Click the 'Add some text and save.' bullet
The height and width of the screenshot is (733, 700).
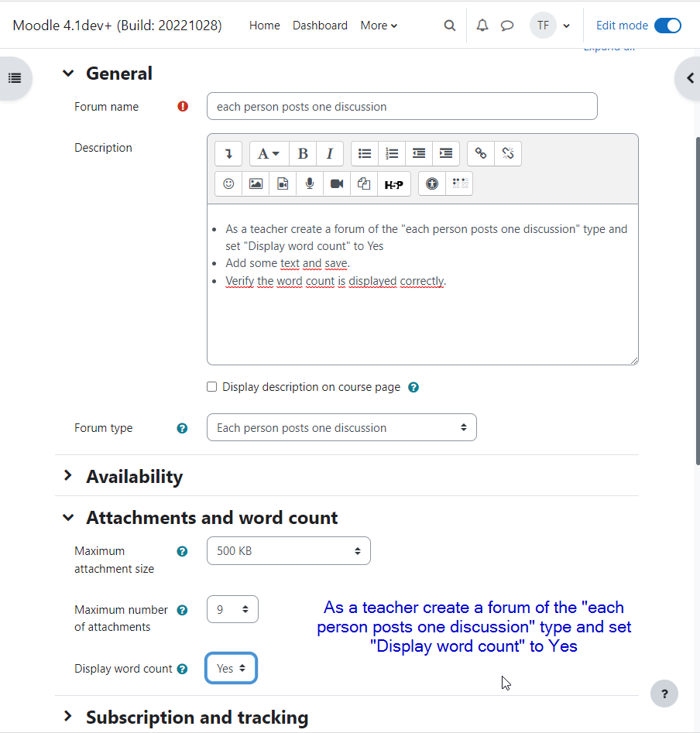287,263
